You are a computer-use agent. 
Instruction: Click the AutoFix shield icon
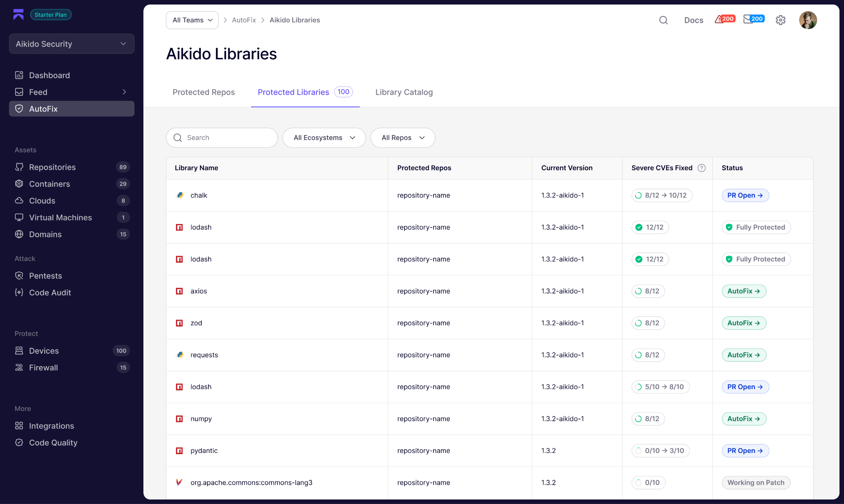[19, 109]
